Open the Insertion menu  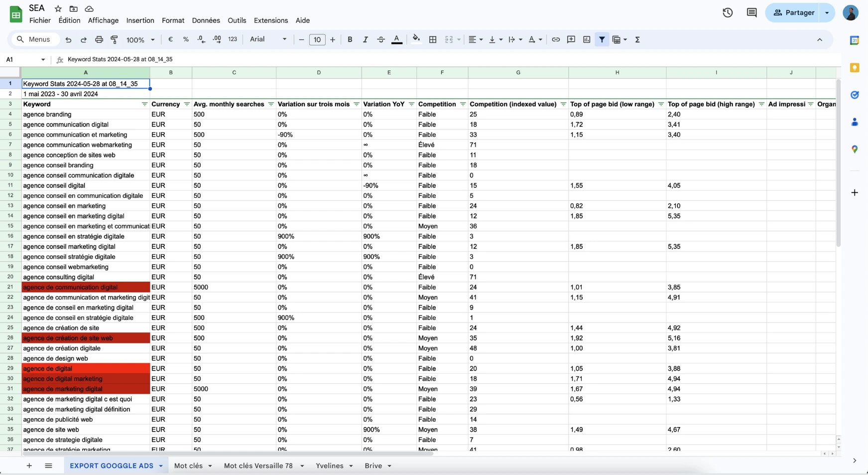pos(140,20)
